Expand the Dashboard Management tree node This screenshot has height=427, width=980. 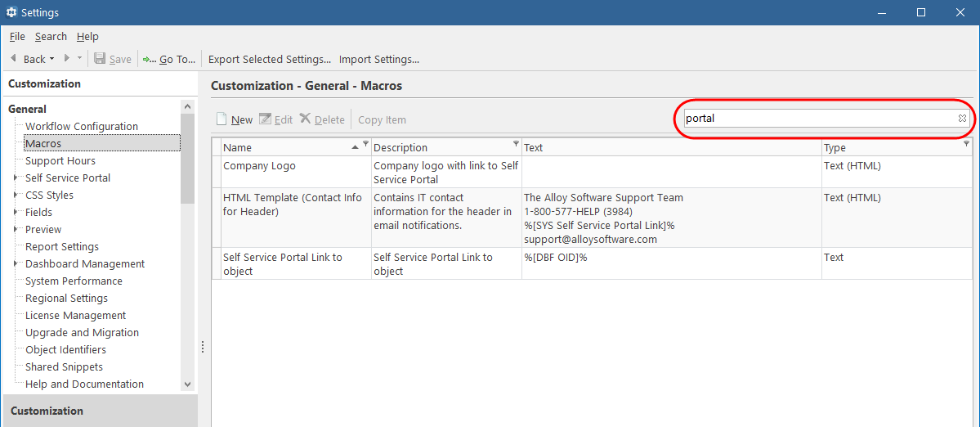tap(15, 264)
